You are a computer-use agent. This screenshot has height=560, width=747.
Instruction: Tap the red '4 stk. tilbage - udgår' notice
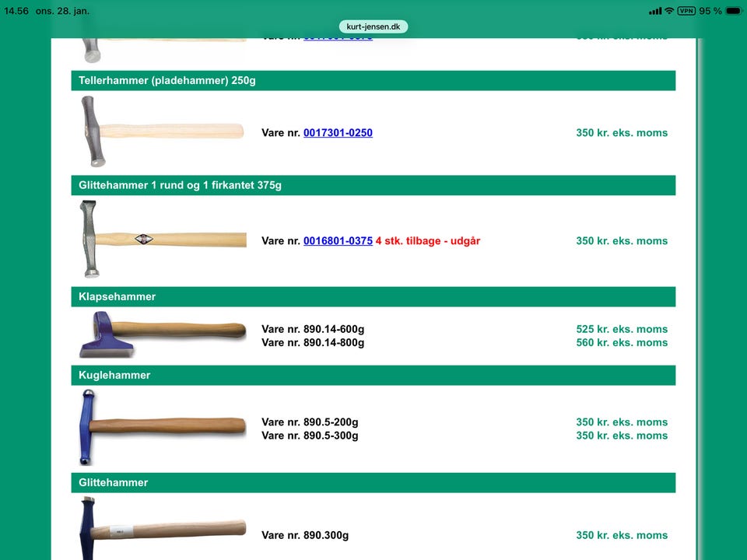click(x=428, y=241)
